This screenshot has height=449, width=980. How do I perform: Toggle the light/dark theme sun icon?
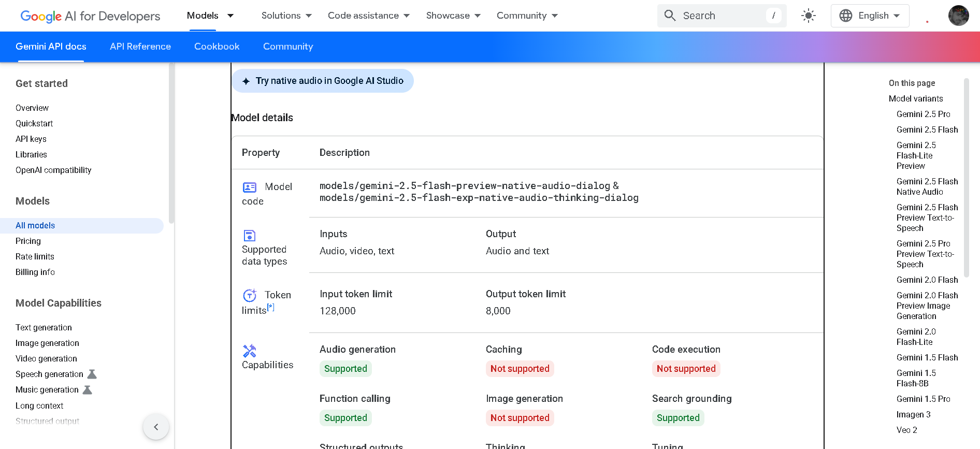(808, 16)
